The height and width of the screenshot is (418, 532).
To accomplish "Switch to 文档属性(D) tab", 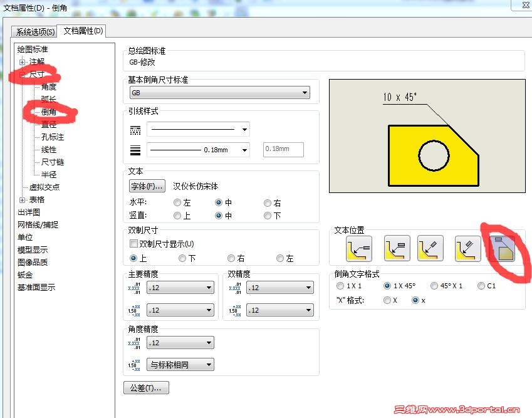I will (x=83, y=31).
